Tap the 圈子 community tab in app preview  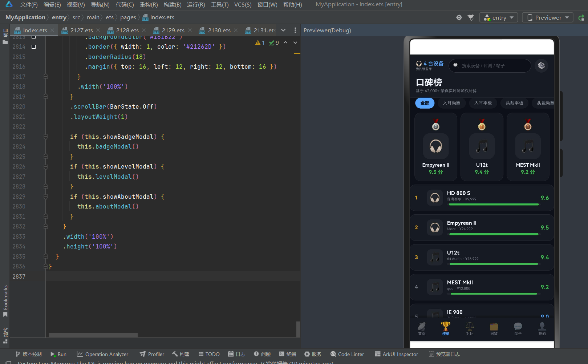(x=518, y=329)
